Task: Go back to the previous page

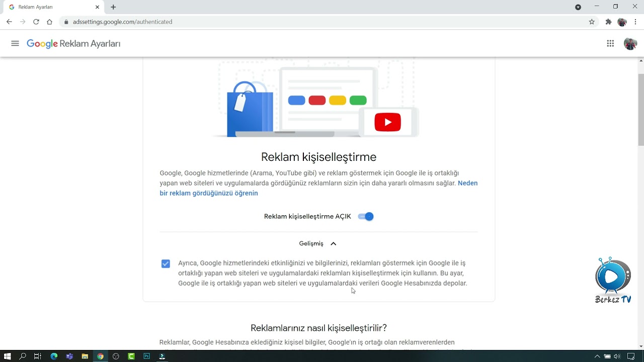Action: click(x=9, y=22)
